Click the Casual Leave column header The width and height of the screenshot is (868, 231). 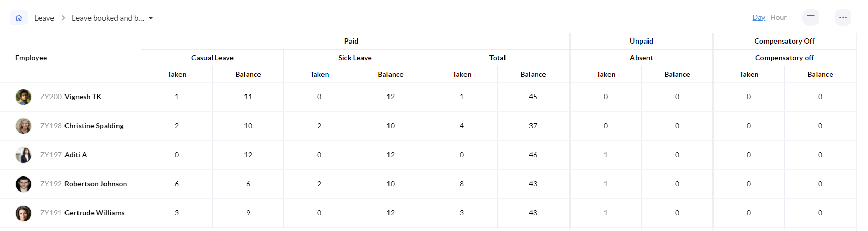tap(212, 58)
